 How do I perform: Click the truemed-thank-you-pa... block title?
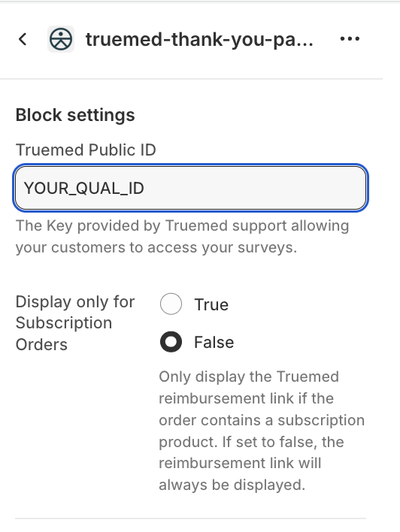pyautogui.click(x=199, y=40)
